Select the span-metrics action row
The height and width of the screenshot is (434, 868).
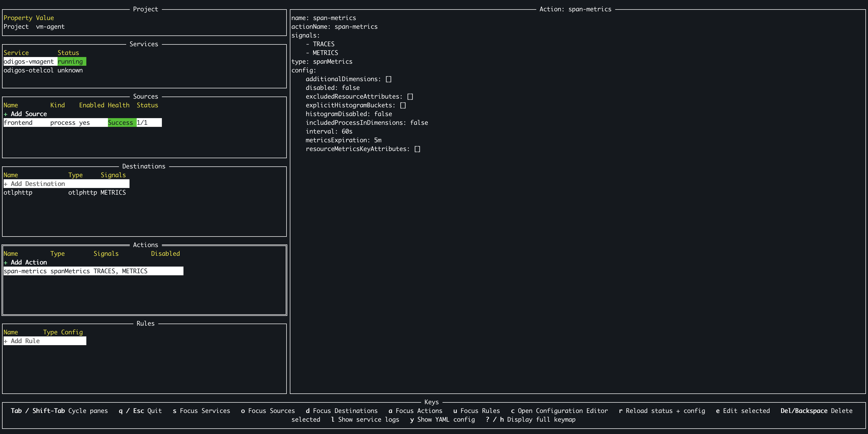click(x=25, y=271)
